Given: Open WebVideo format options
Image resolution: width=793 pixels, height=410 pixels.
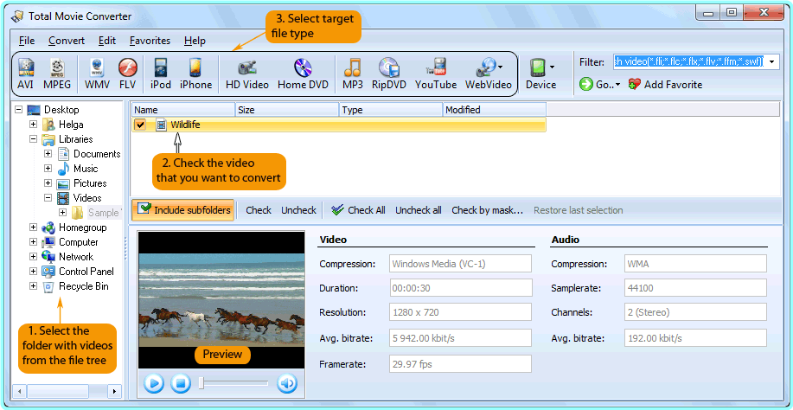Looking at the screenshot, I should click(x=488, y=74).
